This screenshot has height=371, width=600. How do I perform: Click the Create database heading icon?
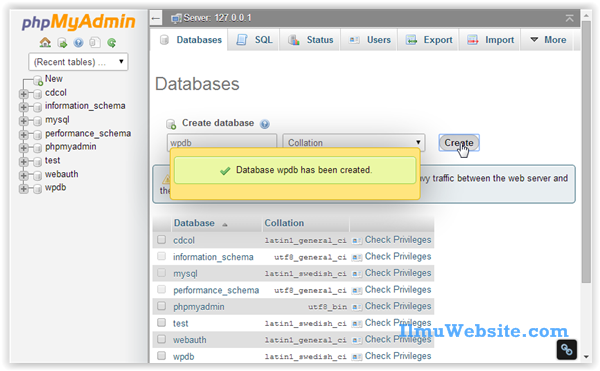coord(171,124)
